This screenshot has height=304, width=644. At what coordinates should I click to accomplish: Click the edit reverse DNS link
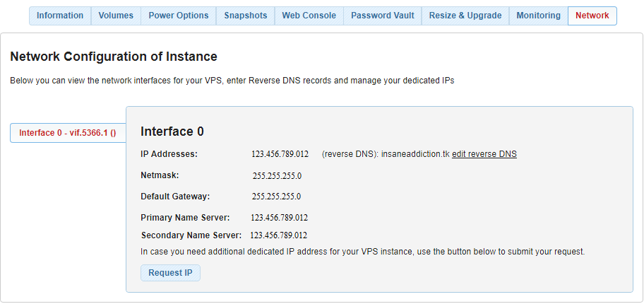coord(484,154)
